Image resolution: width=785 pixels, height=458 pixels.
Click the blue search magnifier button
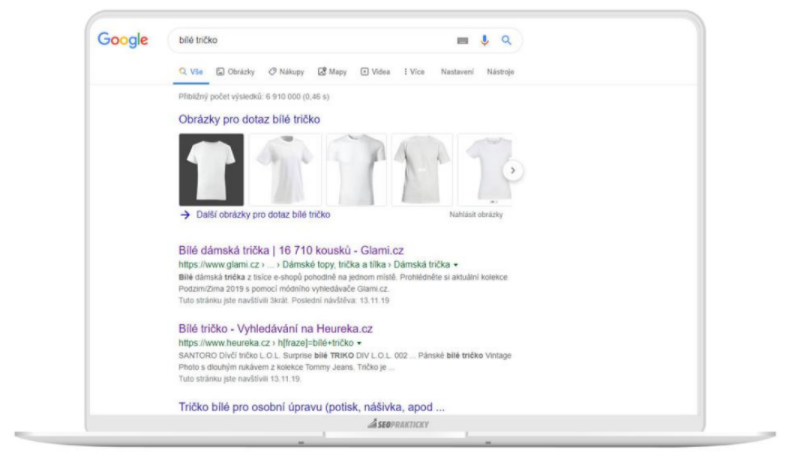coord(506,40)
